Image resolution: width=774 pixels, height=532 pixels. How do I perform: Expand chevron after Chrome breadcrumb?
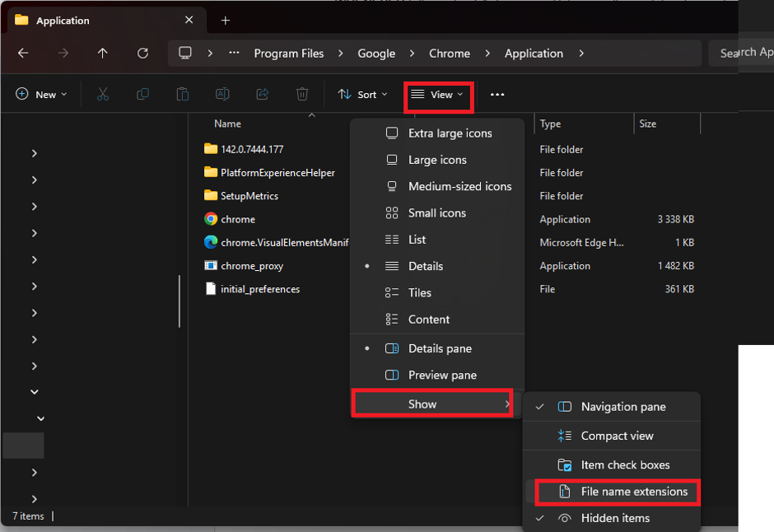point(487,53)
